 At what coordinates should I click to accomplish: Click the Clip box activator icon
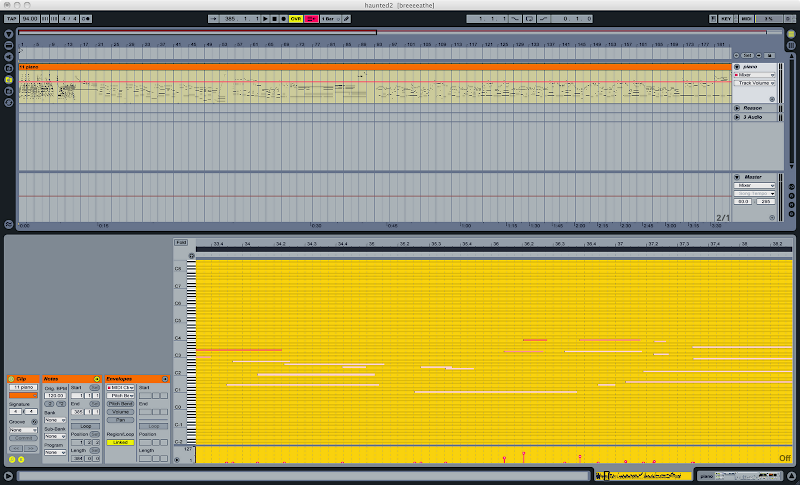pos(12,379)
